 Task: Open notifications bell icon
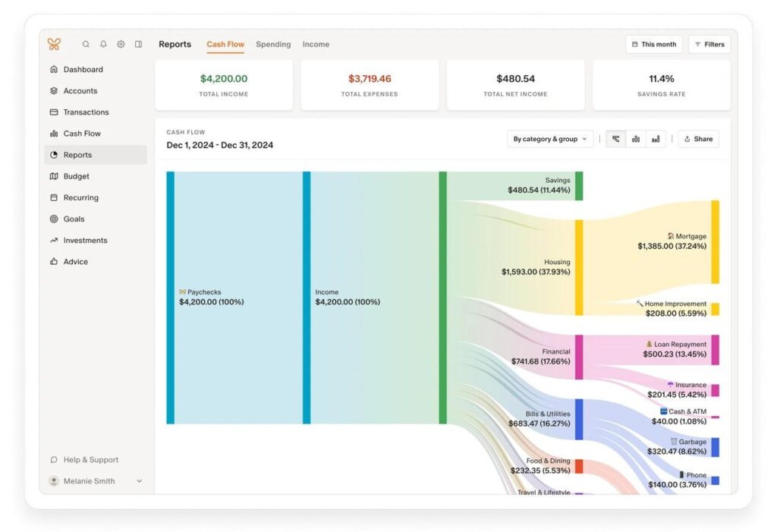[x=103, y=44]
